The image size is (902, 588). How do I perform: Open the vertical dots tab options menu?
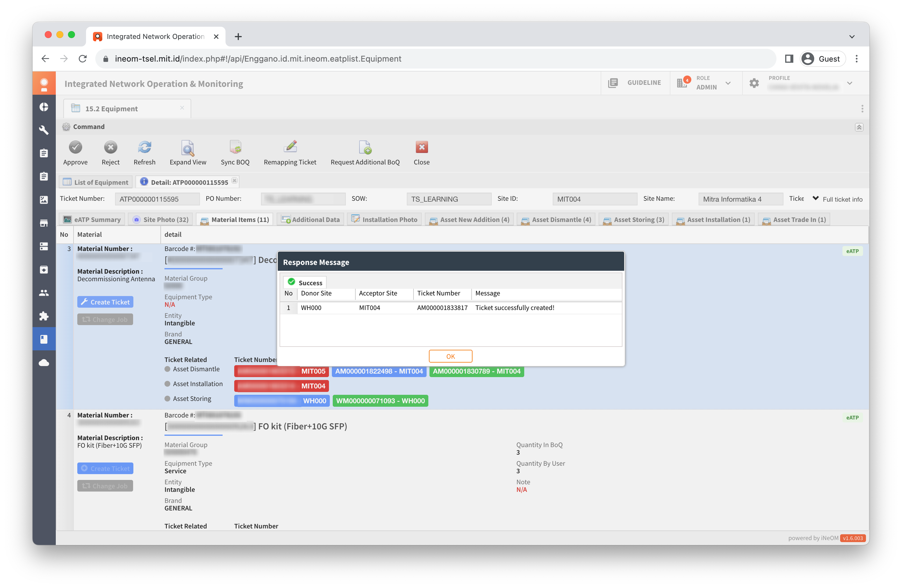[862, 109]
